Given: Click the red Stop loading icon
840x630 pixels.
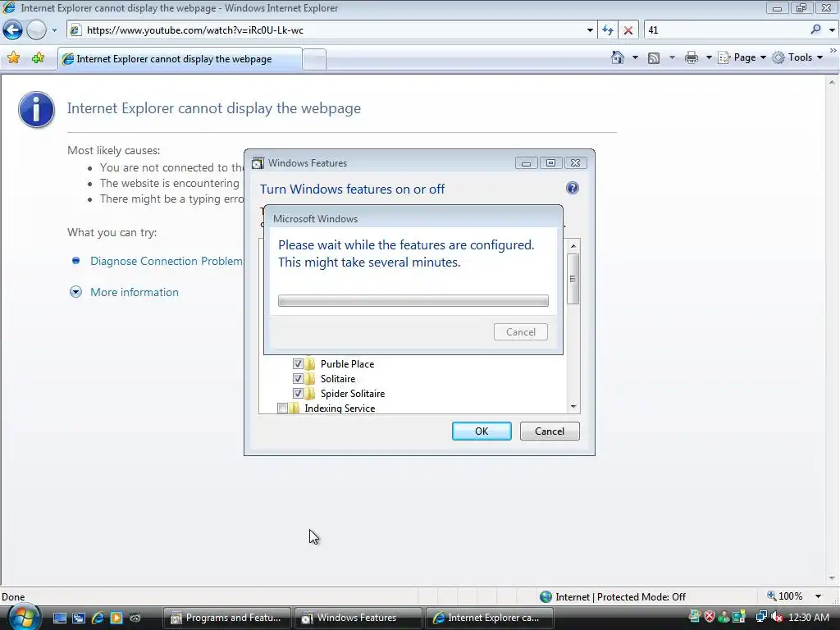Looking at the screenshot, I should (628, 30).
